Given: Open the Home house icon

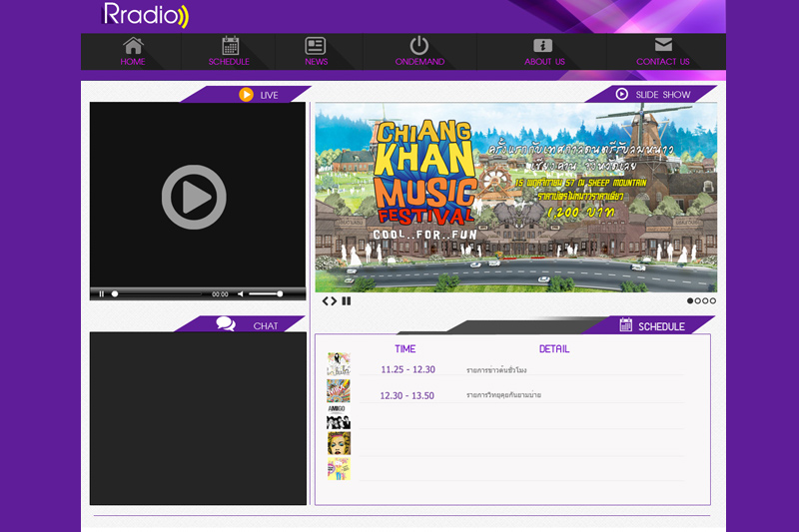Looking at the screenshot, I should [133, 46].
